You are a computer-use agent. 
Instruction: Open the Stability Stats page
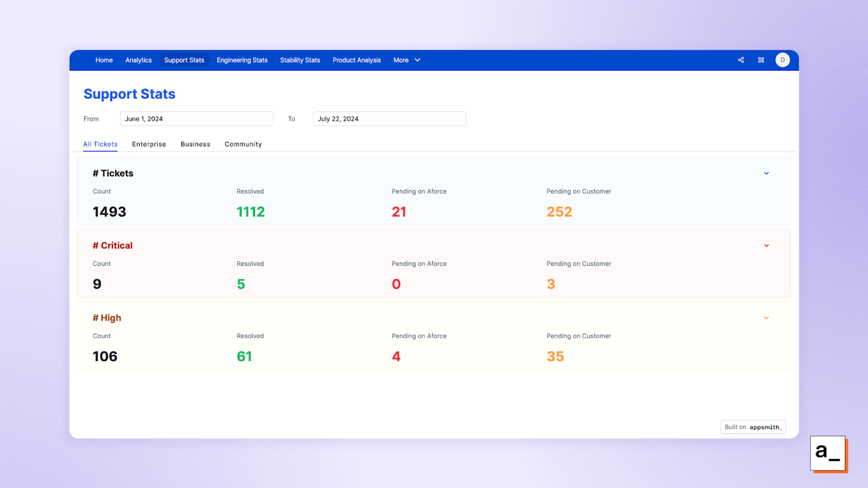pyautogui.click(x=300, y=60)
